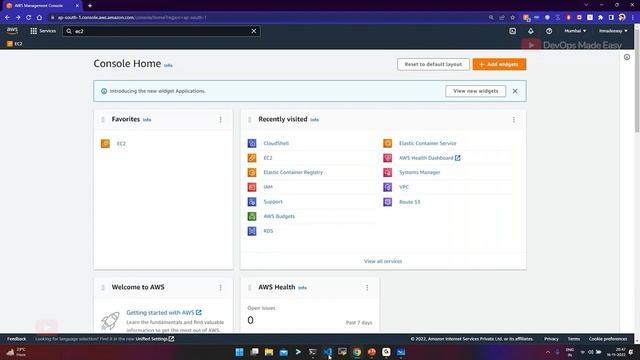
Task: Grab the Favorites widget drag handle
Action: click(103, 120)
